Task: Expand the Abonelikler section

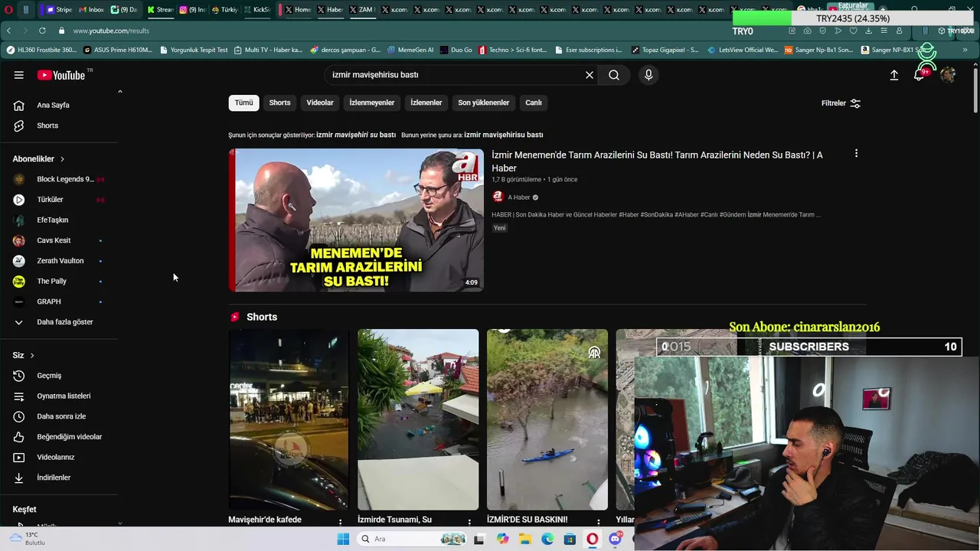Action: tap(38, 159)
